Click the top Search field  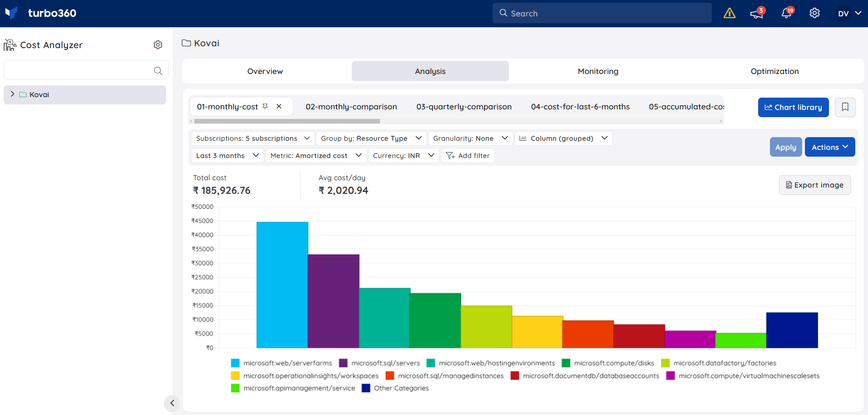[602, 13]
